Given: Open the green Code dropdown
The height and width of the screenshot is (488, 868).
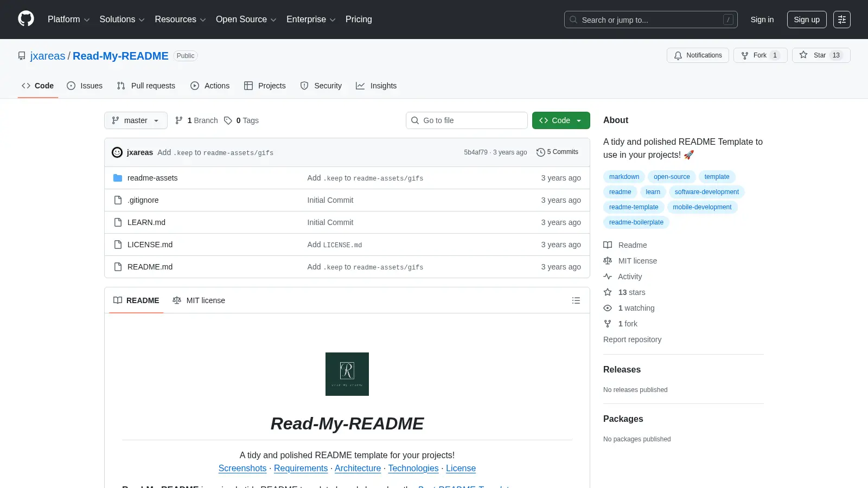Looking at the screenshot, I should tap(561, 120).
